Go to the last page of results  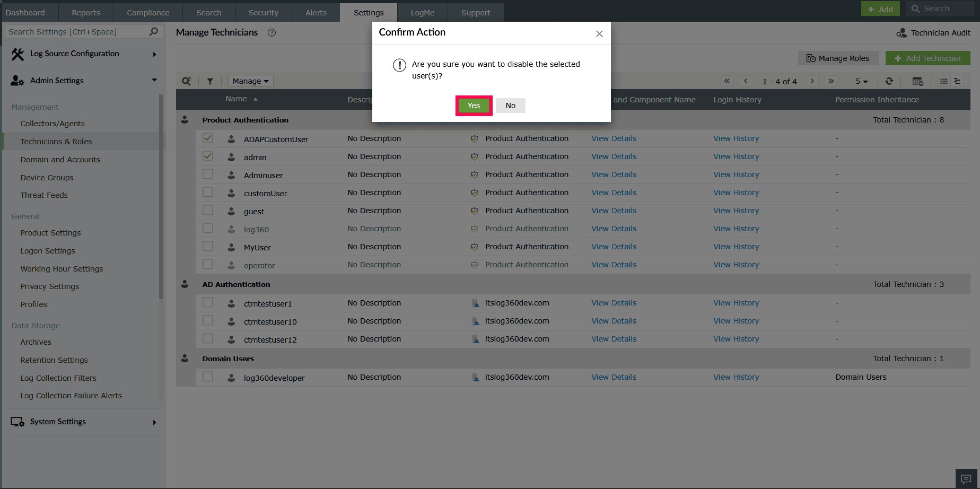coord(831,81)
